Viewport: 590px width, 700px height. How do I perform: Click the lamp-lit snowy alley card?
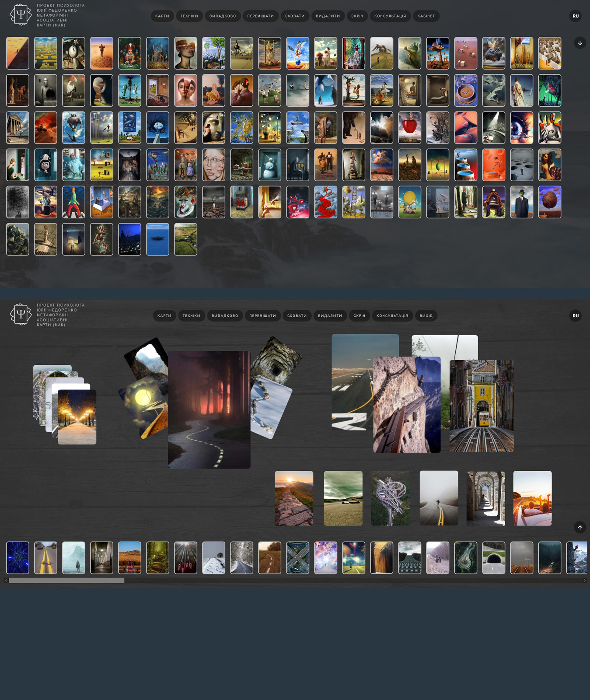77,417
